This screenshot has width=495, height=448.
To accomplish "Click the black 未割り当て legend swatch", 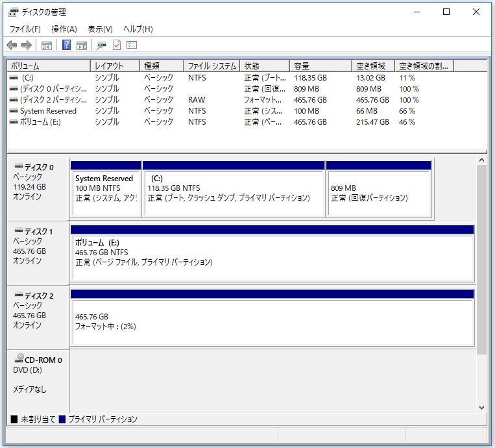I will [x=14, y=419].
